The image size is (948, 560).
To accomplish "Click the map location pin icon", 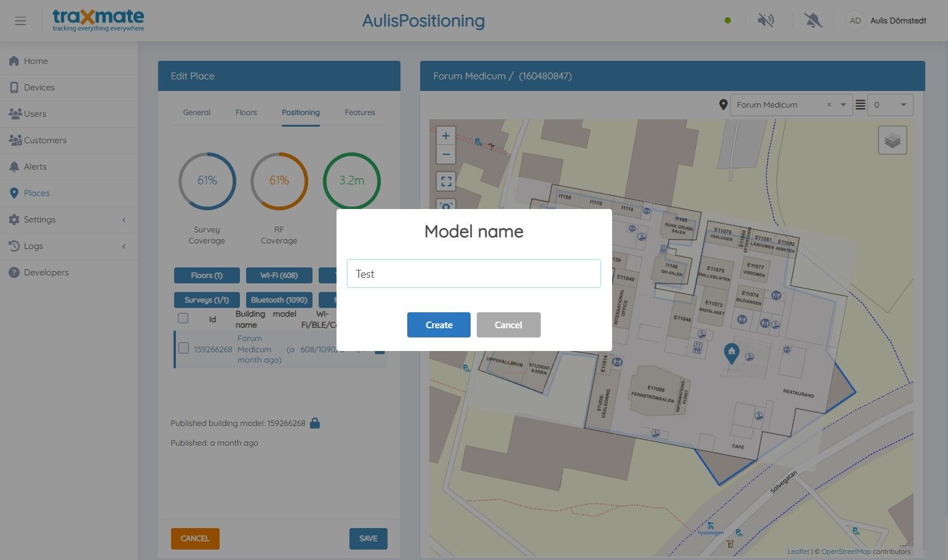I will (723, 105).
